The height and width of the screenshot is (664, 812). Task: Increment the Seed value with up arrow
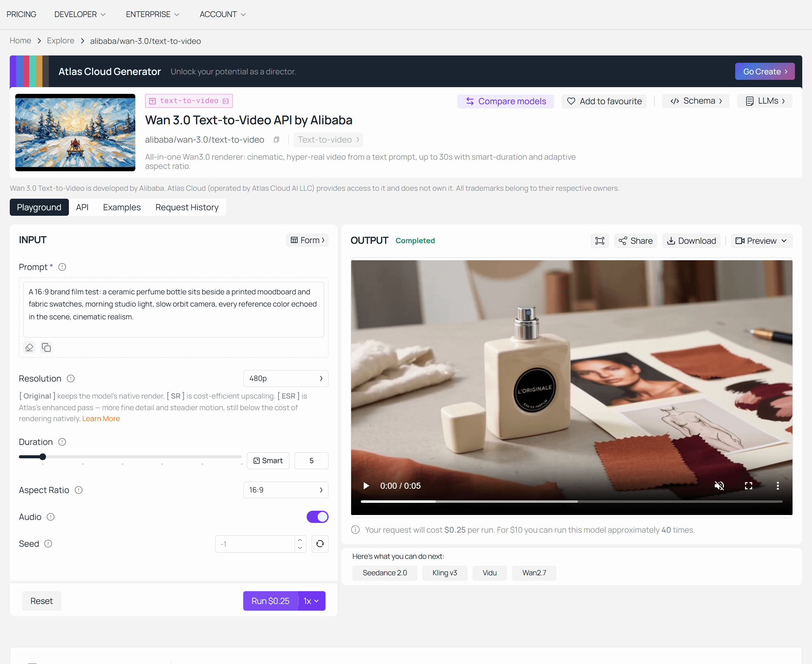300,540
